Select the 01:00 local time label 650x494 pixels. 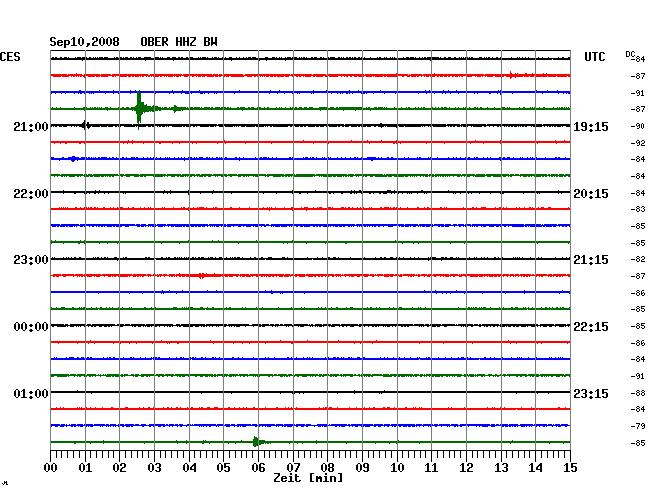coord(31,393)
